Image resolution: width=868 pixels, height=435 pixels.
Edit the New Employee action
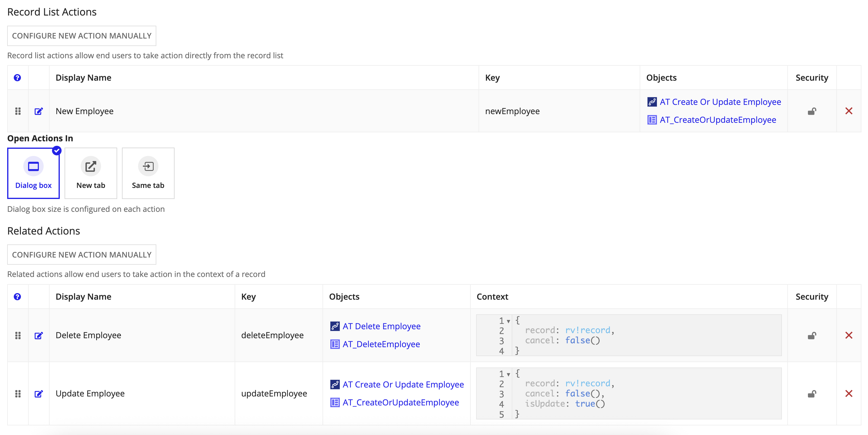(x=39, y=111)
